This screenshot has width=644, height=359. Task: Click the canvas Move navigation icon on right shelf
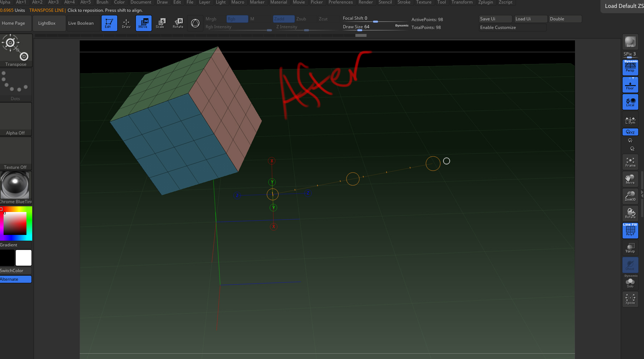coord(630,179)
